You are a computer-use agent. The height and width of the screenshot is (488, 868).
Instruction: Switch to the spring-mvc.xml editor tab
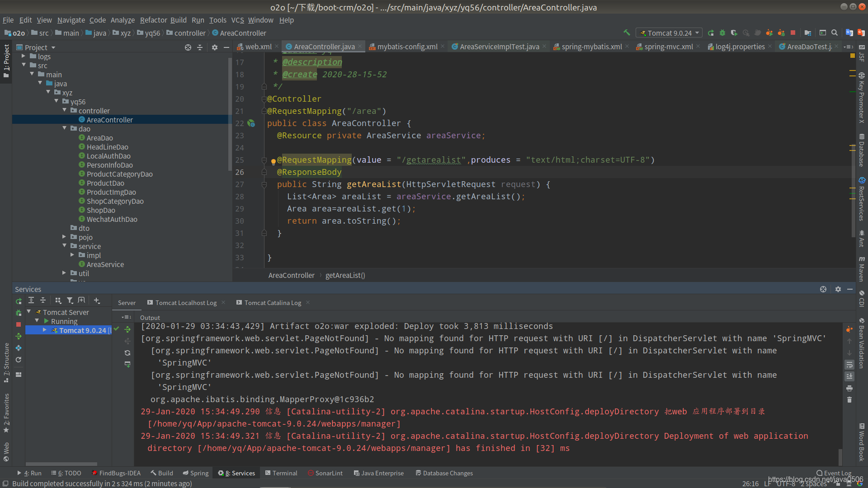(x=668, y=47)
